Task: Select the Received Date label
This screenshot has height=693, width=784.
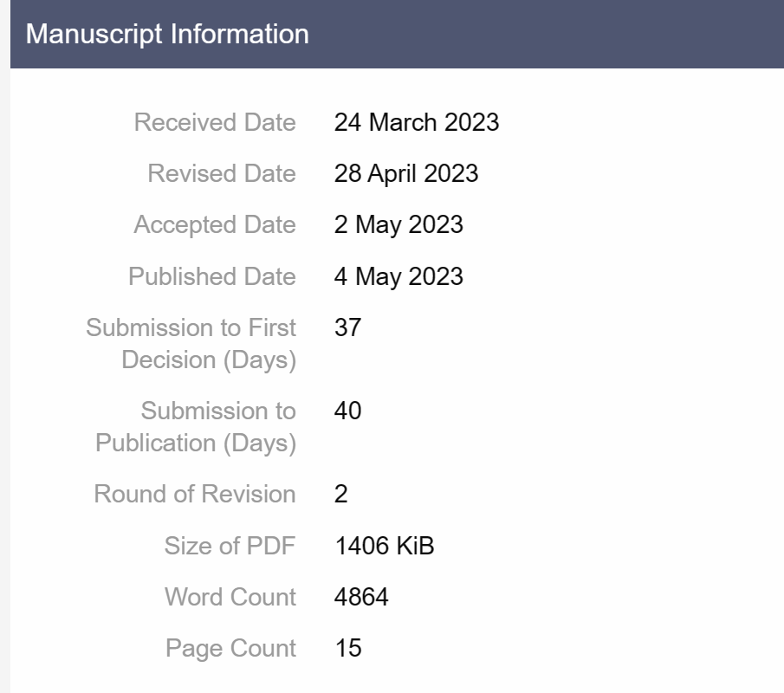Action: coord(215,122)
